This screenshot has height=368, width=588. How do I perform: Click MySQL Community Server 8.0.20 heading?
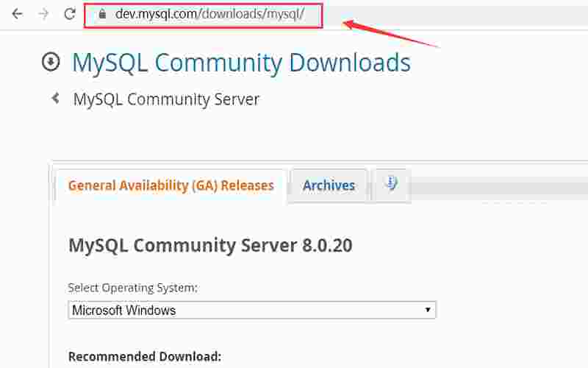point(210,246)
